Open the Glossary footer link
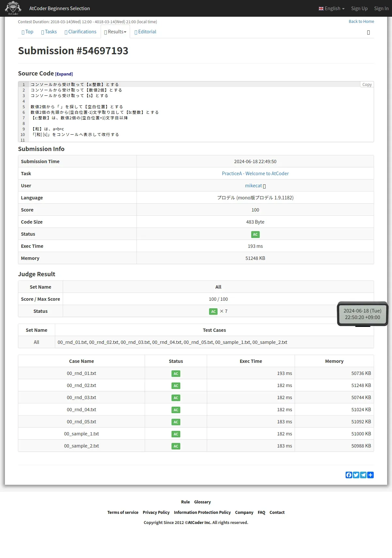This screenshot has height=558, width=392. pyautogui.click(x=203, y=502)
